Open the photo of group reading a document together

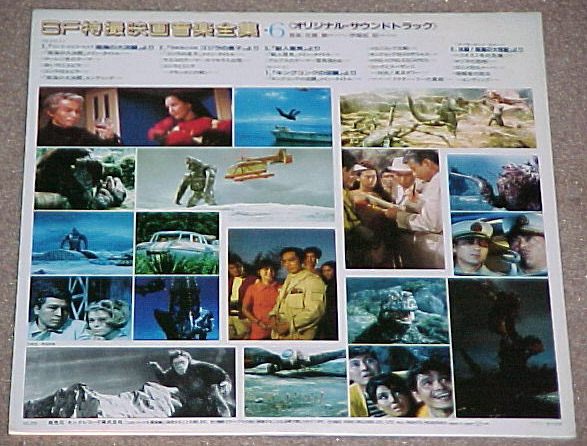393,209
